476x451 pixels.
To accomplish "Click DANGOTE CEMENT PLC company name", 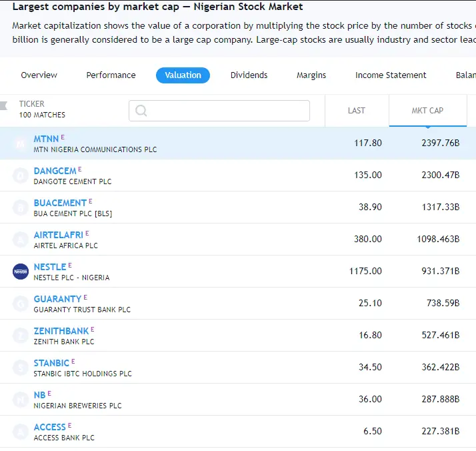I will pyautogui.click(x=73, y=181).
